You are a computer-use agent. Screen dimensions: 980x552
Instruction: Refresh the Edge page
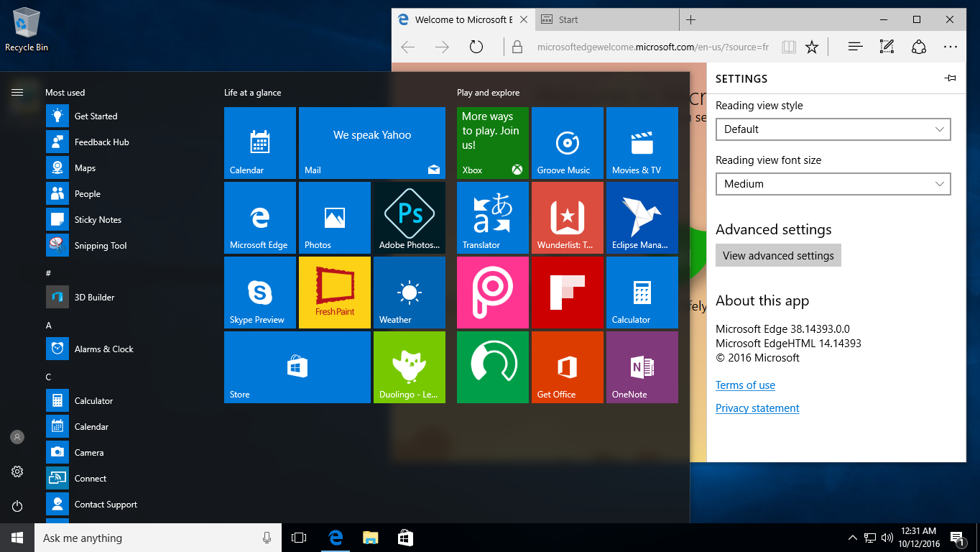coord(476,47)
